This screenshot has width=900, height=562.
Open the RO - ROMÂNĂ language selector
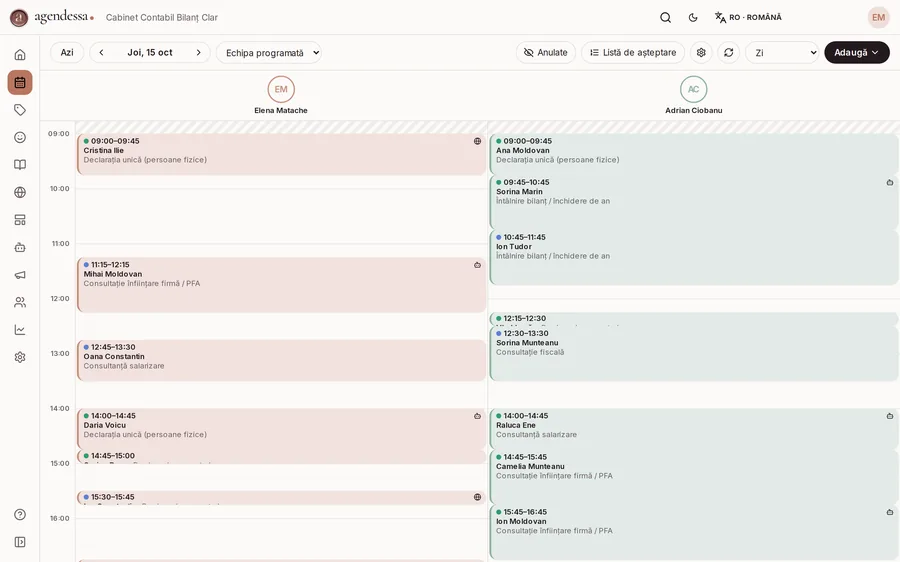coord(748,17)
